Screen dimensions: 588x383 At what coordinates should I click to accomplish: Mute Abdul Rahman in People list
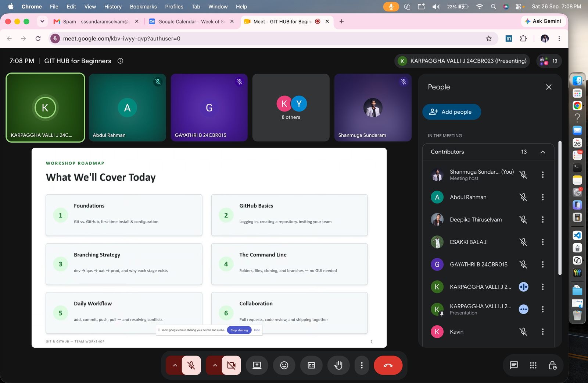coord(523,197)
